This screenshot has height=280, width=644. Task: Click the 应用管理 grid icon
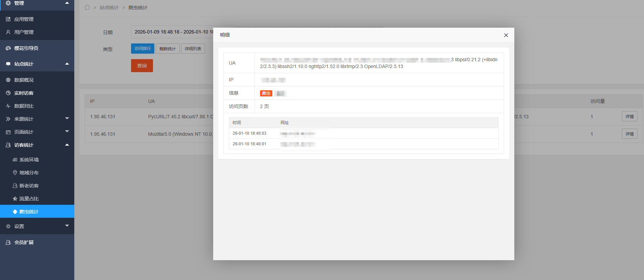tap(8, 19)
